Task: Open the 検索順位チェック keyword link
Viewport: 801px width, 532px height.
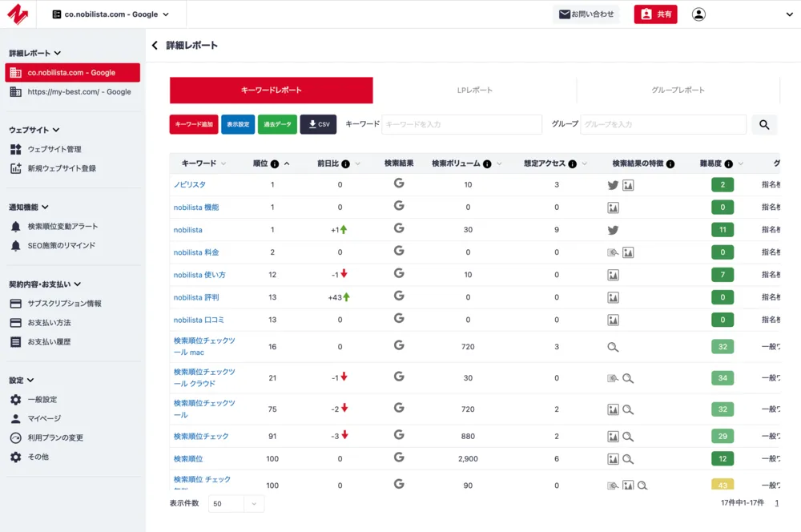Action: [201, 437]
